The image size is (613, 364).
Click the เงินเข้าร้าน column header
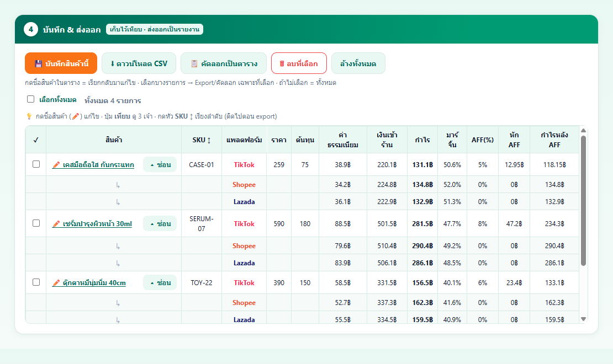[387, 140]
